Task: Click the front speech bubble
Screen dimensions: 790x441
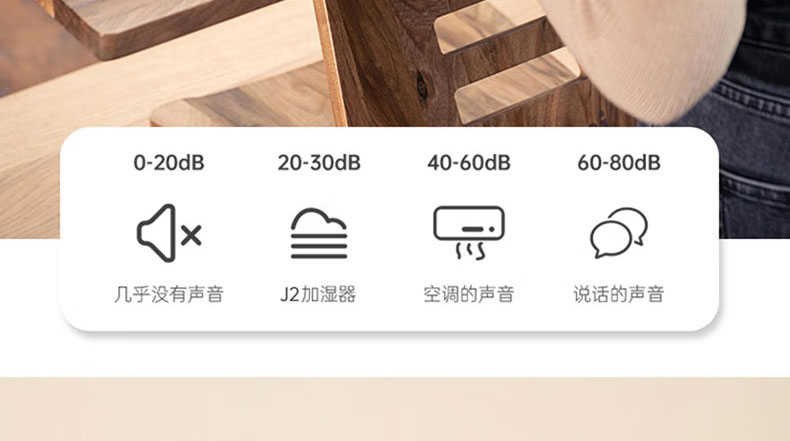Action: pyautogui.click(x=611, y=240)
